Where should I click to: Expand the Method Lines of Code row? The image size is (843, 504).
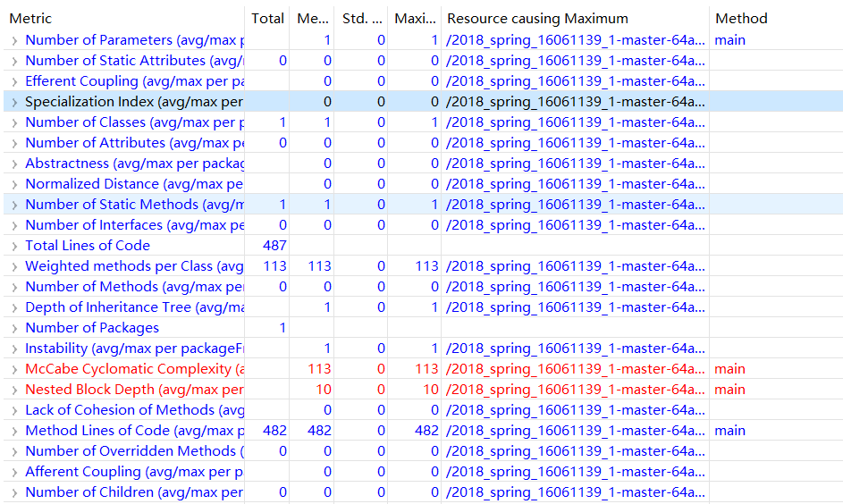(x=14, y=431)
